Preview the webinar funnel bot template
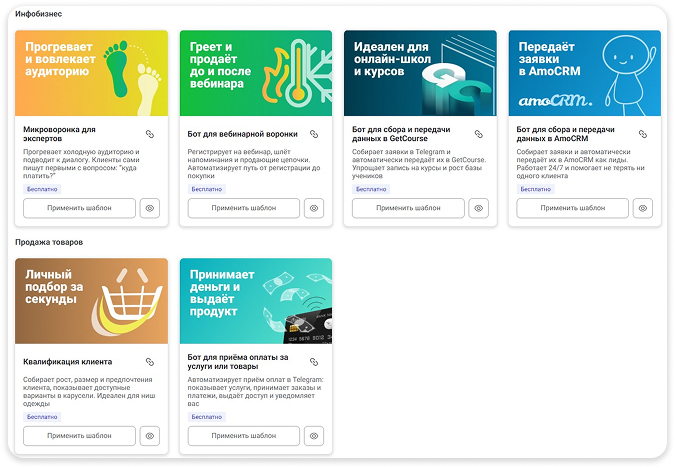This screenshot has width=675, height=468. 314,208
